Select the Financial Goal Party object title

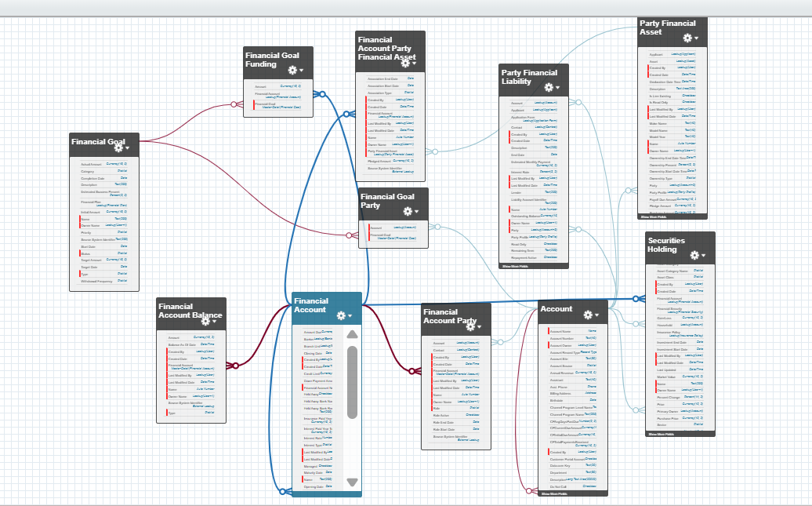pyautogui.click(x=387, y=201)
